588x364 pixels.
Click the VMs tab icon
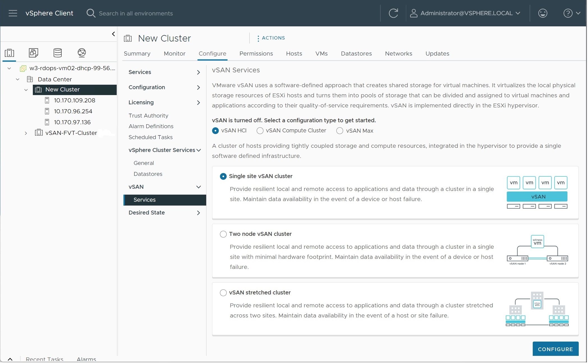pos(322,53)
